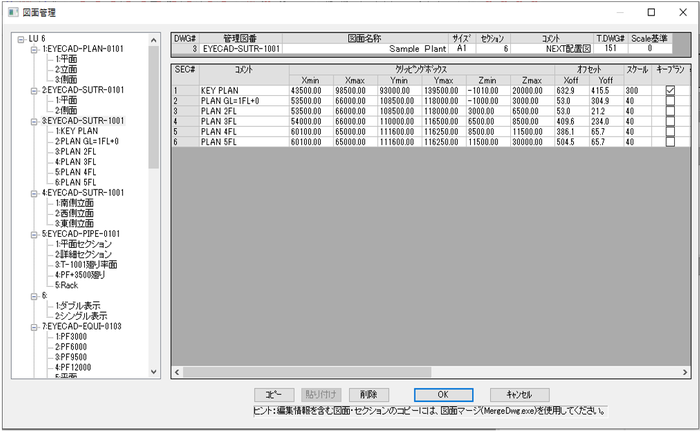Confirm with the OK button

[x=442, y=394]
